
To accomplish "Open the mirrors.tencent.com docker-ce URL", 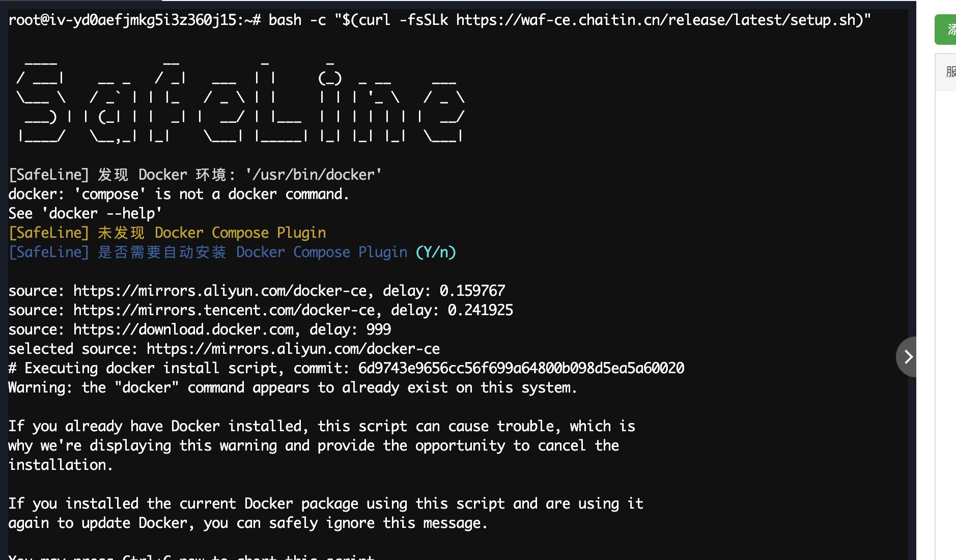I will pyautogui.click(x=224, y=310).
